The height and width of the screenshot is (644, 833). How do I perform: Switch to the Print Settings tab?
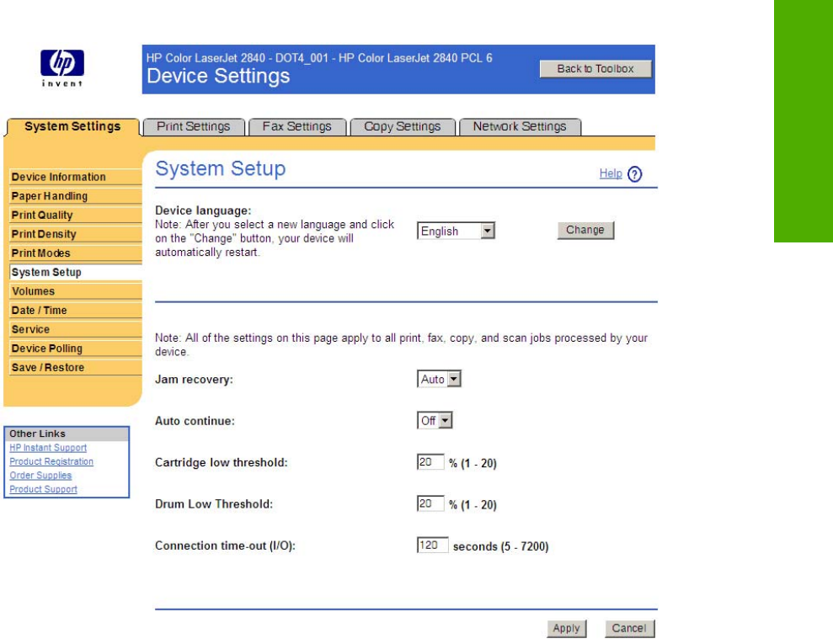point(194,127)
